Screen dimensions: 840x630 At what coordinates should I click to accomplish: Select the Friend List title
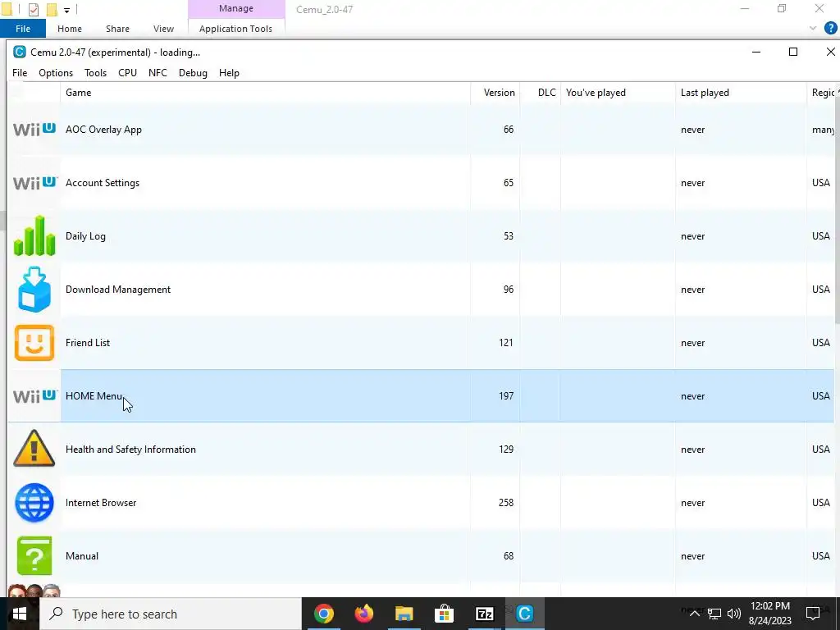87,343
